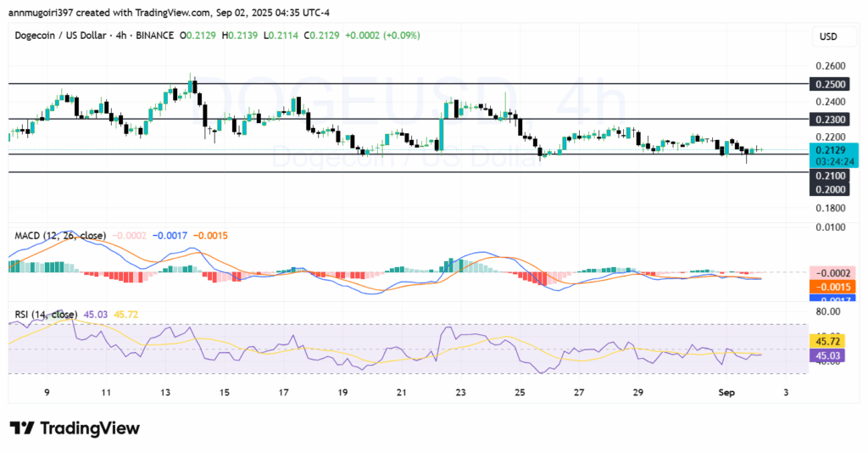Click the RSI moving average value 45.72 in legend
Screen dimensions: 868x453
pyautogui.click(x=125, y=315)
